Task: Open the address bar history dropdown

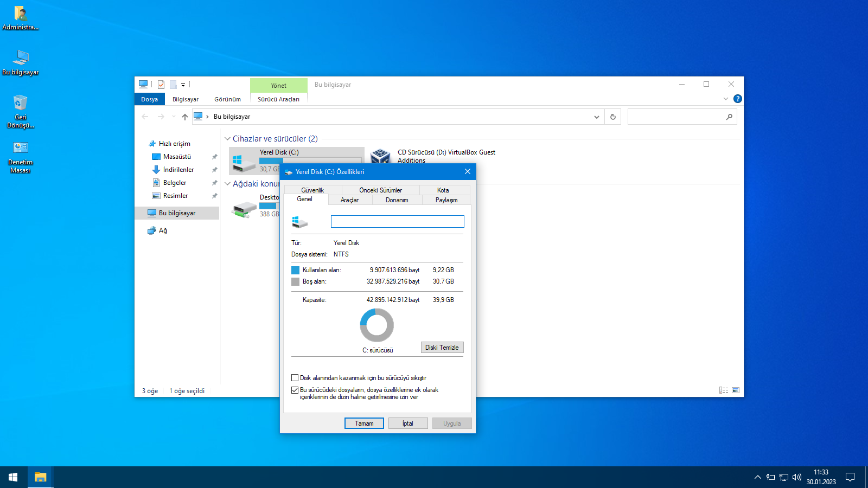Action: (596, 117)
